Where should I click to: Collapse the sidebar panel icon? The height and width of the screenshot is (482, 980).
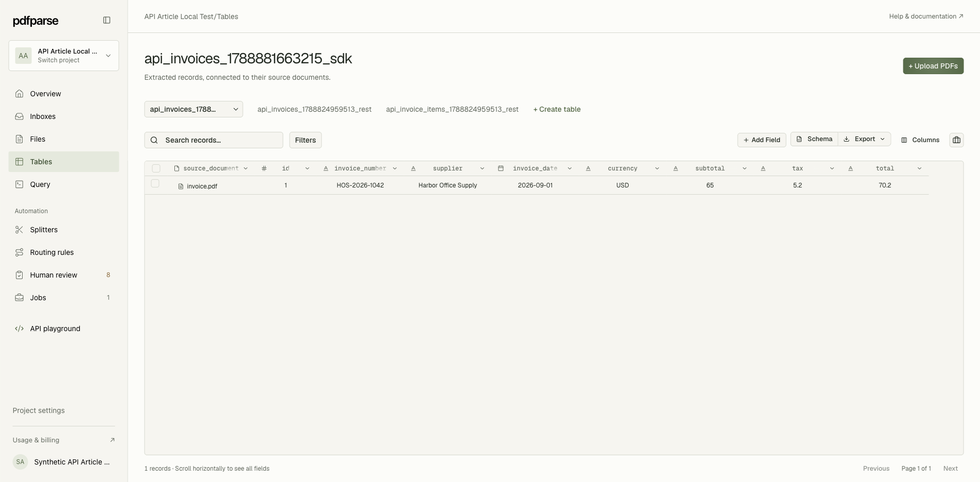(106, 20)
